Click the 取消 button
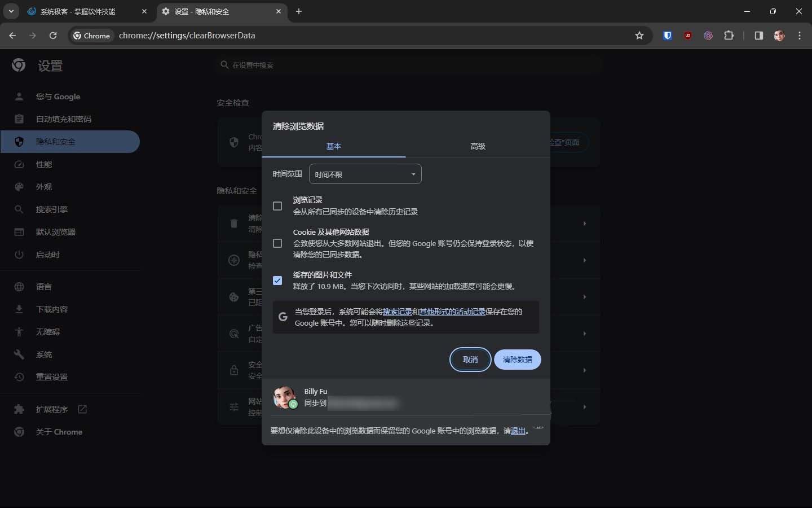The width and height of the screenshot is (812, 508). [x=470, y=360]
